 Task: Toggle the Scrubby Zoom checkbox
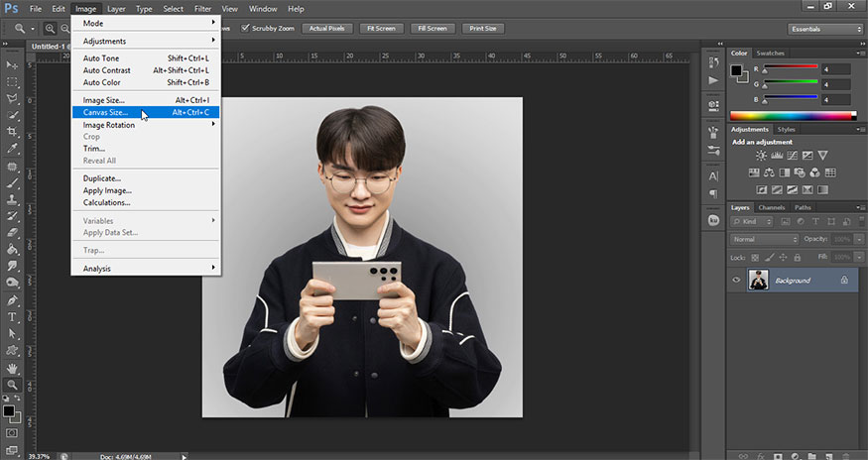coord(246,29)
